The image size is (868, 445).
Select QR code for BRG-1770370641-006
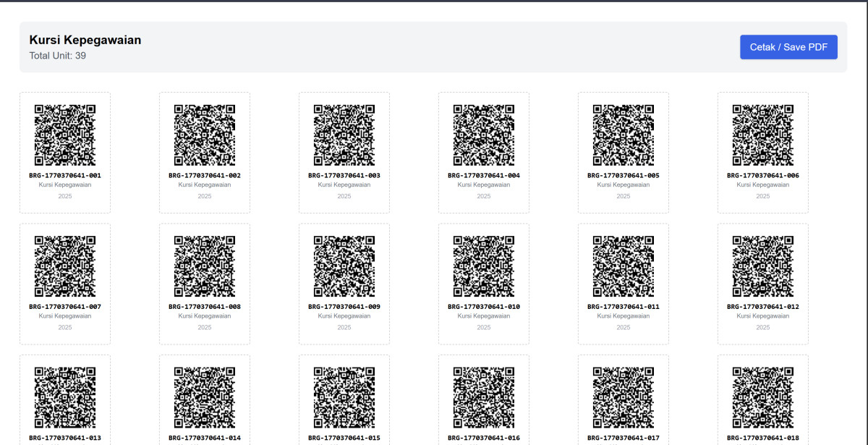pyautogui.click(x=763, y=135)
